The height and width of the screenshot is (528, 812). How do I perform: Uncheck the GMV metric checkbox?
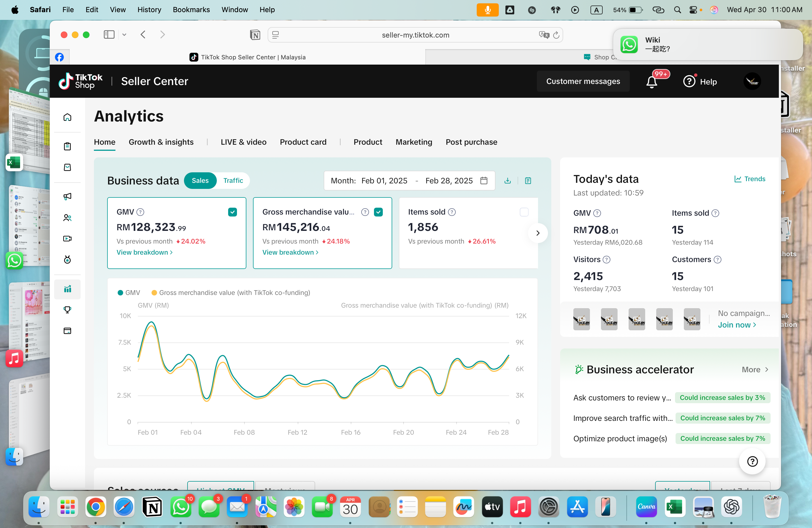pos(232,212)
